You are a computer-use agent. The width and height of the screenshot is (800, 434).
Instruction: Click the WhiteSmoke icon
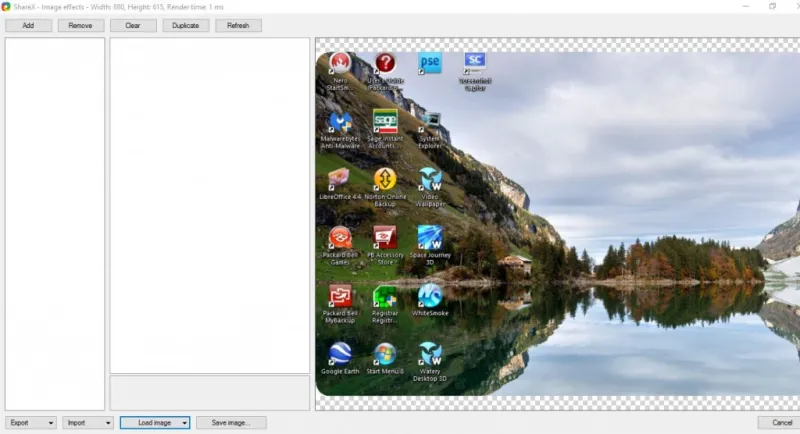[430, 296]
